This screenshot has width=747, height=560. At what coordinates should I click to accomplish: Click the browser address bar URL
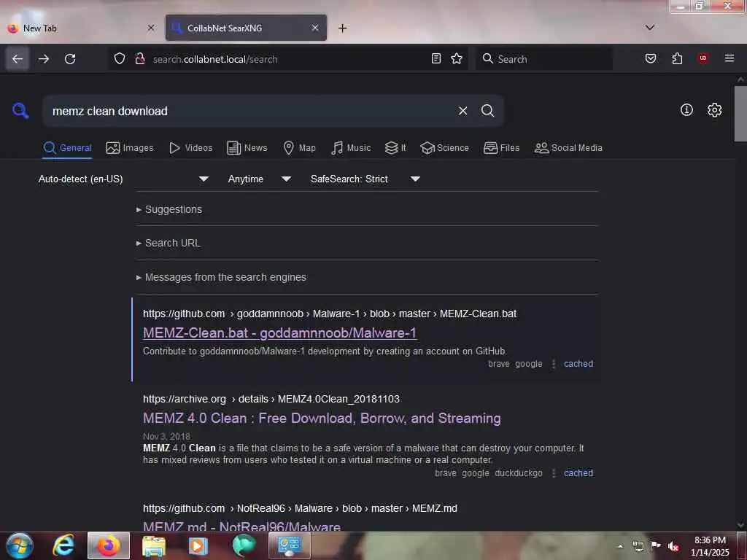(x=288, y=59)
